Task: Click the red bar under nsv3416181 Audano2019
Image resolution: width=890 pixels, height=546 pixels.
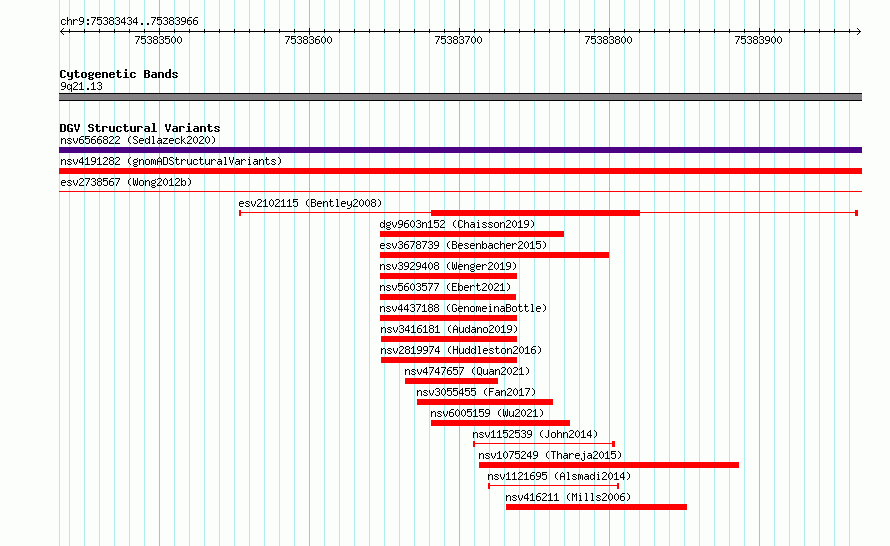Action: click(449, 339)
